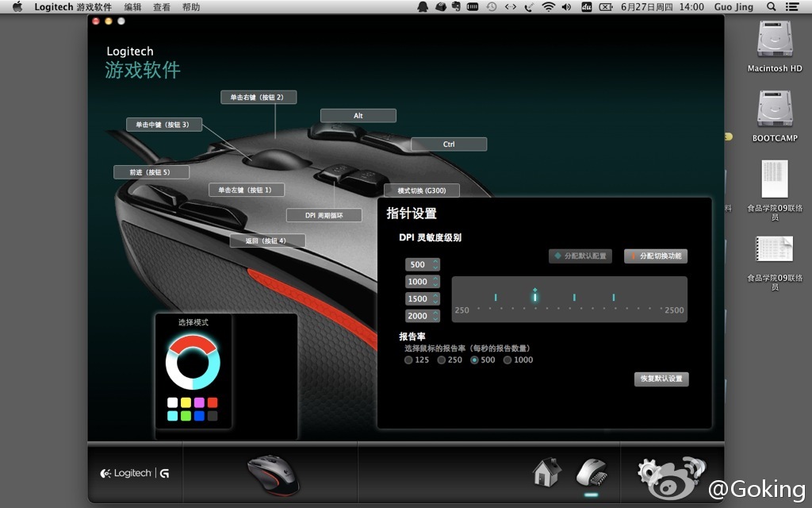This screenshot has width=812, height=508.
Task: Pick the green color swatch
Action: (186, 416)
